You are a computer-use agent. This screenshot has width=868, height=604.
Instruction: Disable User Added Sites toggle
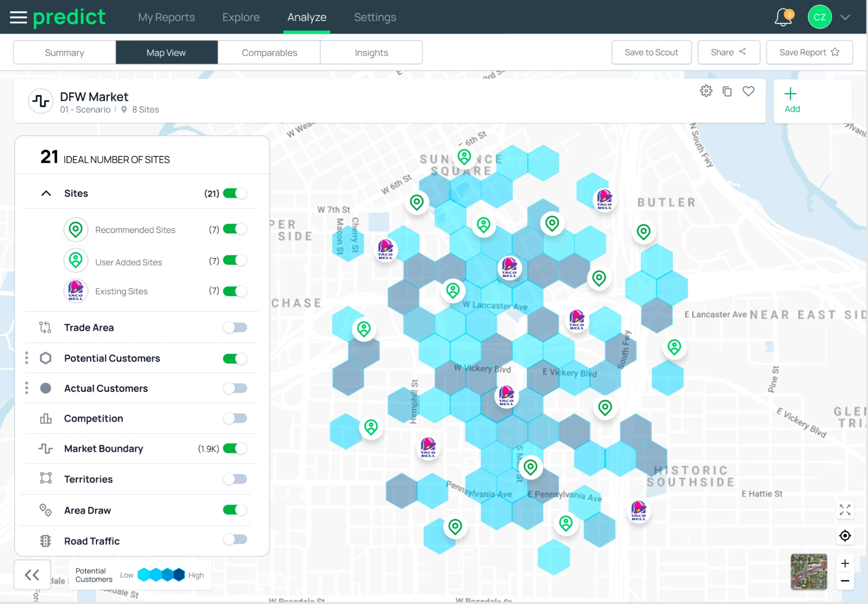pyautogui.click(x=235, y=260)
